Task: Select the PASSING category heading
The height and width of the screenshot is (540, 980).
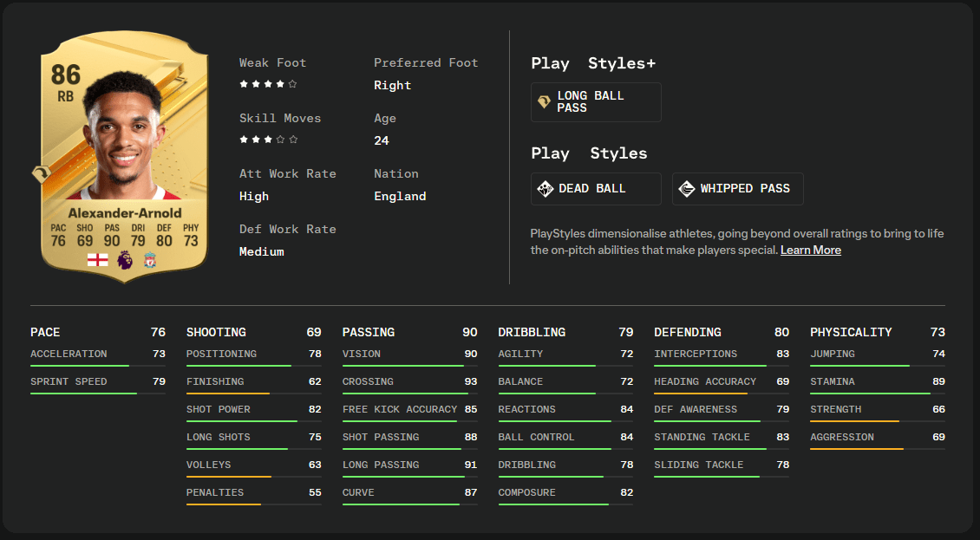Action: click(368, 333)
